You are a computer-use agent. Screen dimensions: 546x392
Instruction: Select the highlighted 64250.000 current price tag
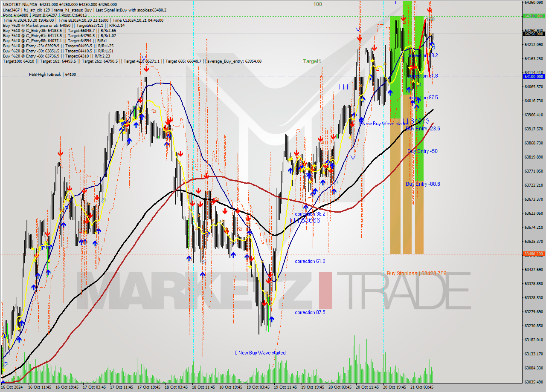coord(534,34)
